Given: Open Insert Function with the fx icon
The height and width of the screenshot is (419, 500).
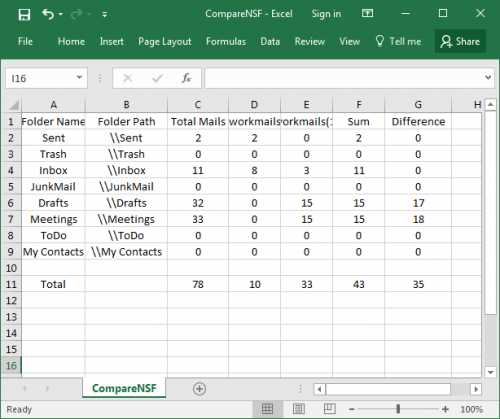Looking at the screenshot, I should [186, 78].
